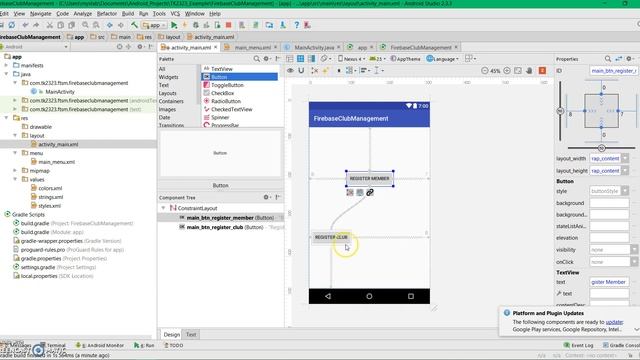Collapse ConstraintLayout in Component Tree
Screen dimensions: 640x360
[163, 208]
